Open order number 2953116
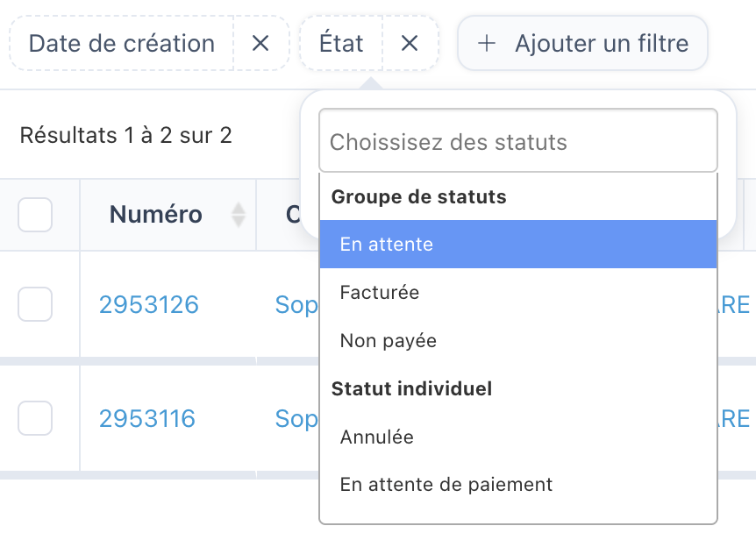This screenshot has width=756, height=533. click(x=147, y=418)
